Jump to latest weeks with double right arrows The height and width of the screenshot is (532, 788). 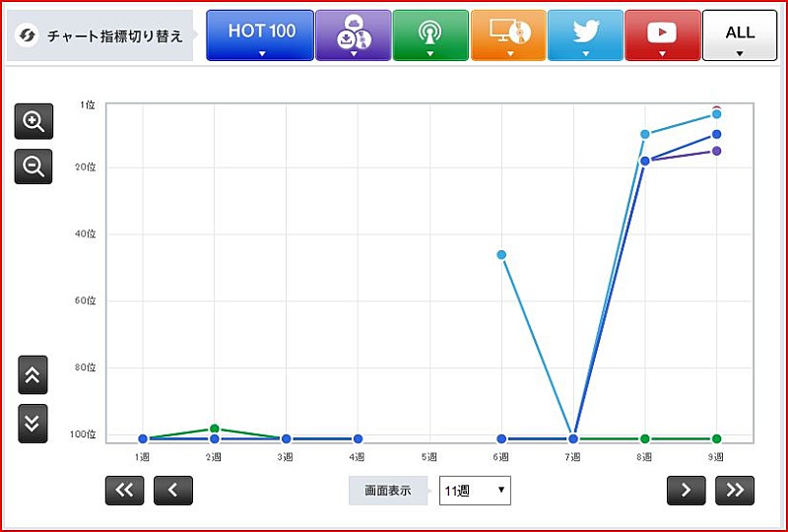pos(735,490)
